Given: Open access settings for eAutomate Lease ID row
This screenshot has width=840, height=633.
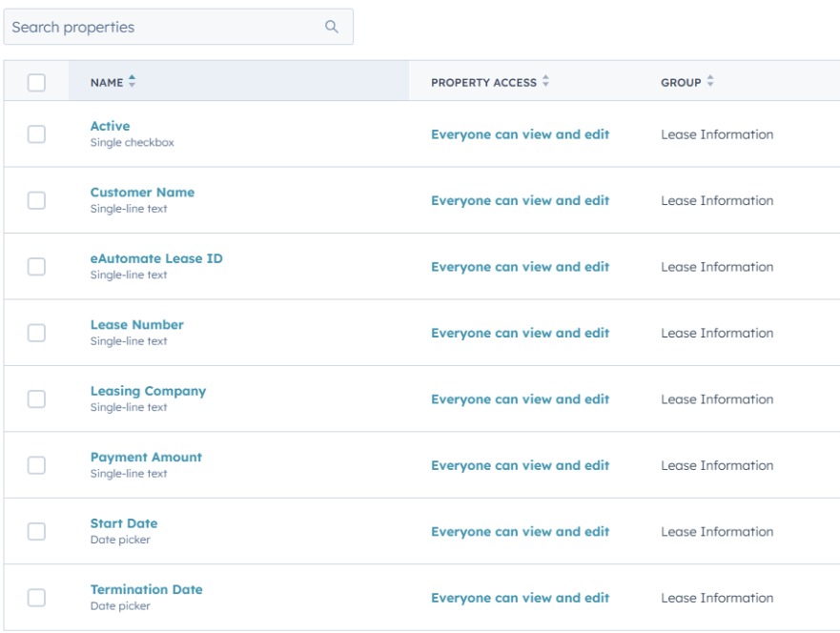Looking at the screenshot, I should (x=521, y=267).
